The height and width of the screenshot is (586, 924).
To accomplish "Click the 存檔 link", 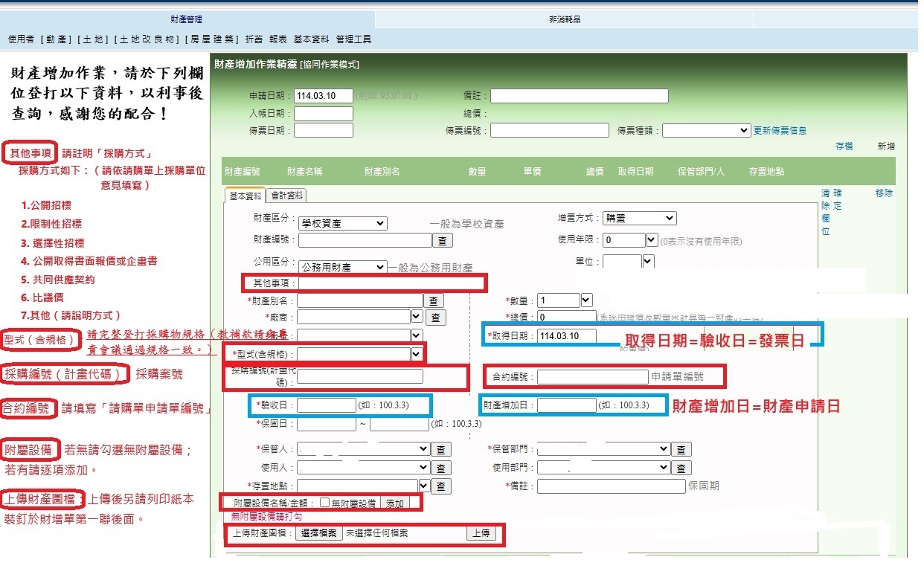I will pos(844,146).
